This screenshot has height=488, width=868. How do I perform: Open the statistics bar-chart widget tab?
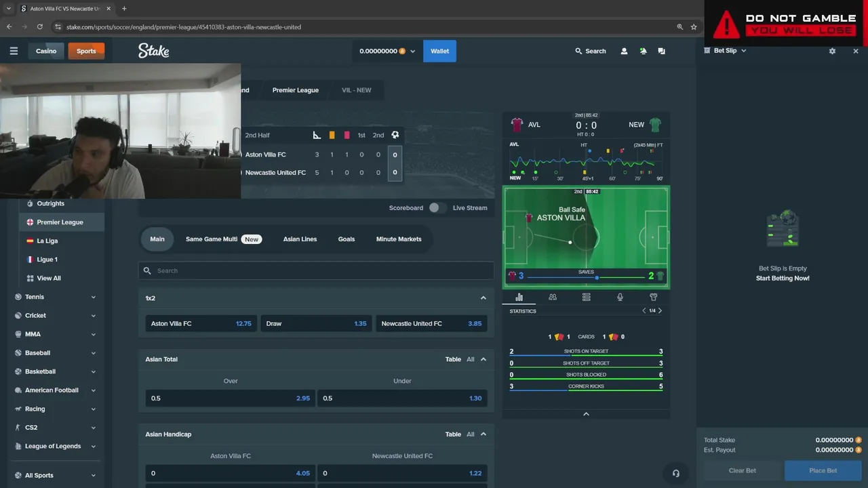[x=519, y=297]
